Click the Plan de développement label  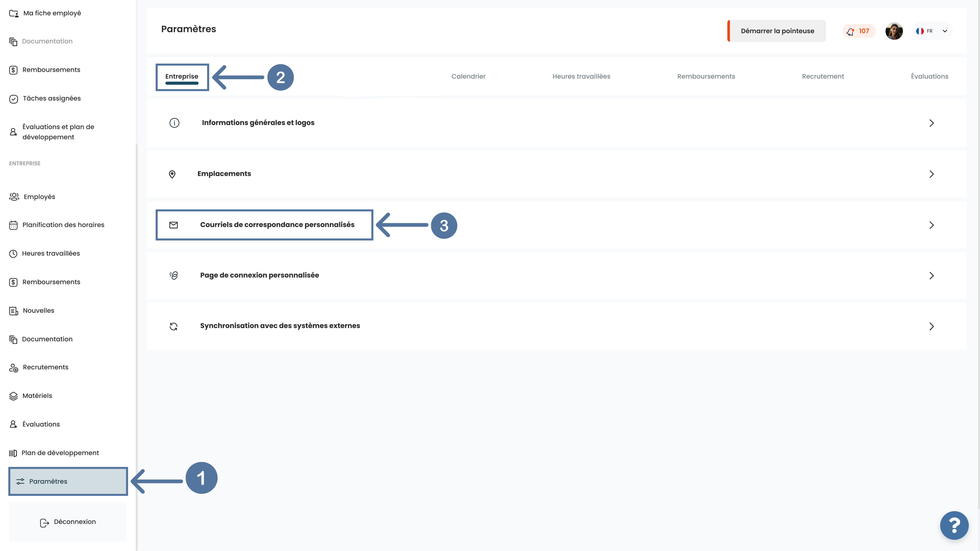pyautogui.click(x=60, y=453)
